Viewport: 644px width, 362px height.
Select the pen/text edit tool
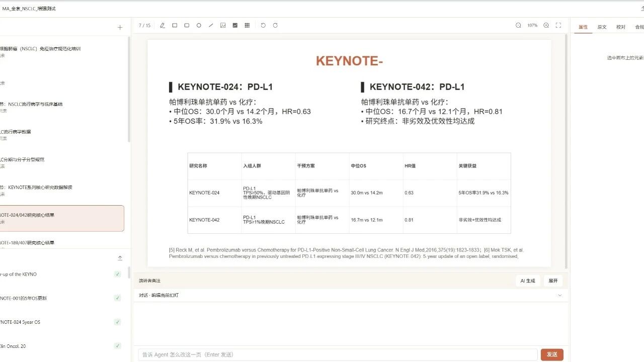coord(163,25)
